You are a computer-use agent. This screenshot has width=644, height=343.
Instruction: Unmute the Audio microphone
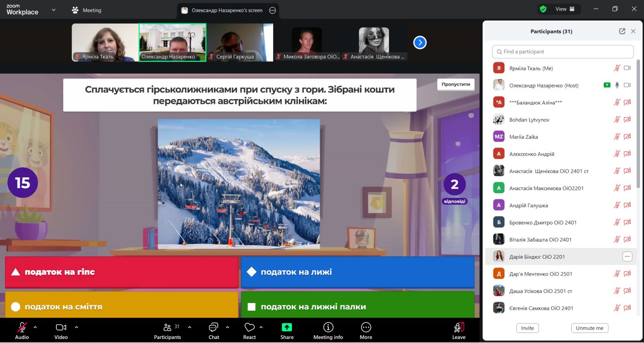coord(22,327)
